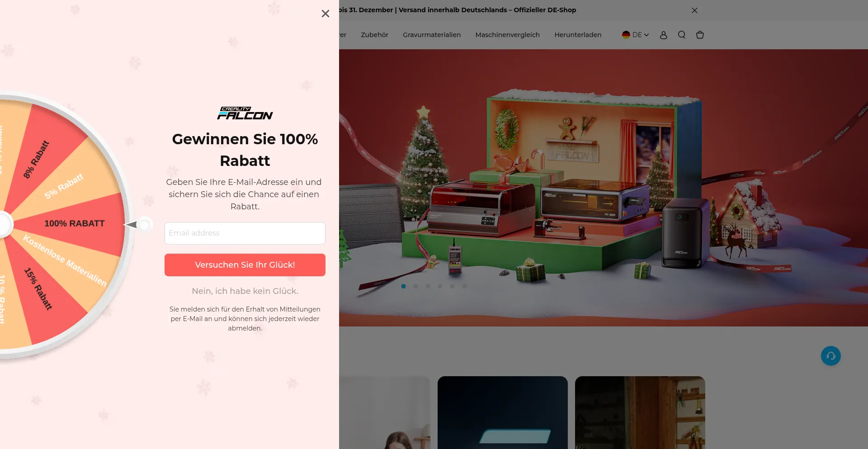Open the headset support chat button

[830, 356]
